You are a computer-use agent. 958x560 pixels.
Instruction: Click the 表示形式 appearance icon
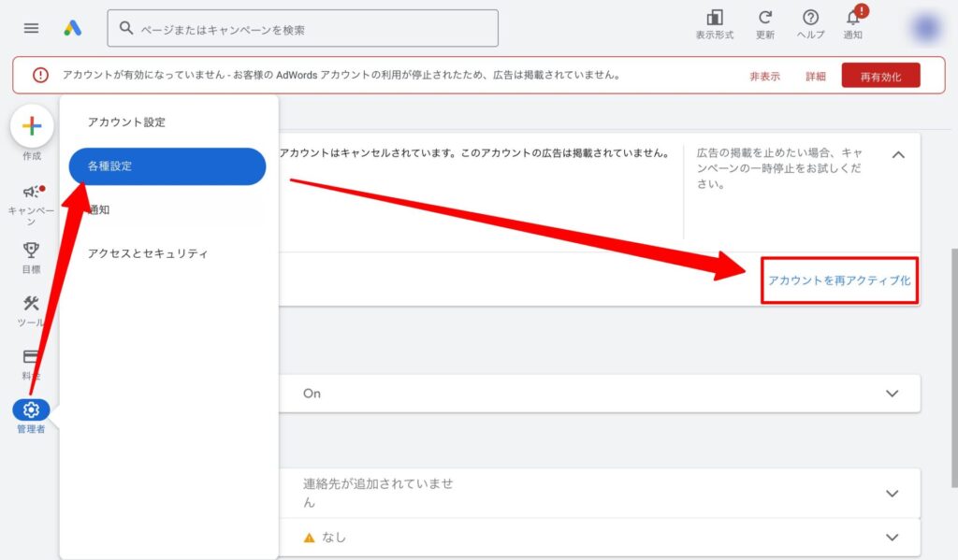pyautogui.click(x=715, y=18)
